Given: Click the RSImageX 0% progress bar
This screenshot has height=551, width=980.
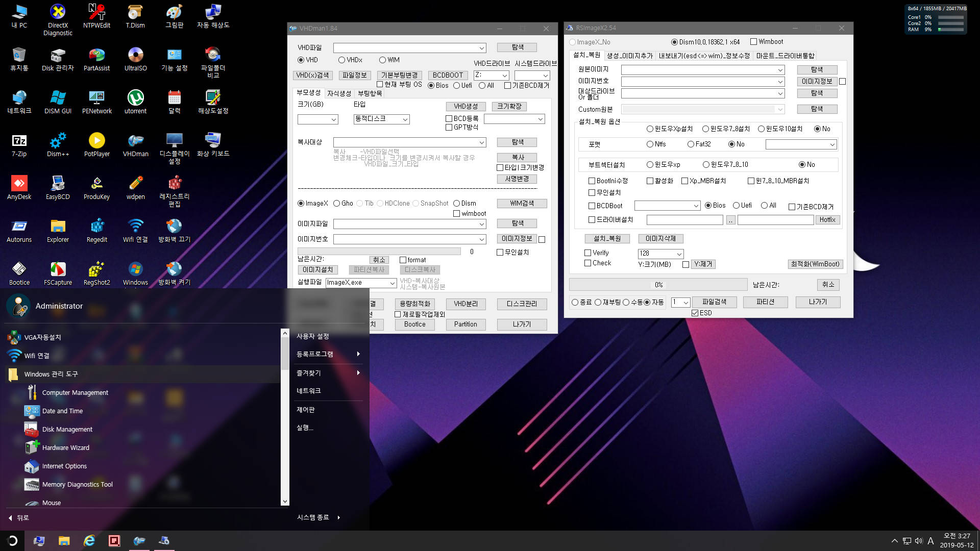Looking at the screenshot, I should 658,285.
